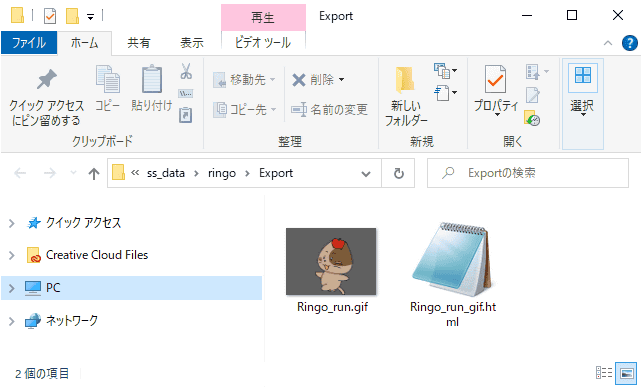642x387 pixels.
Task: Open the 削除 (Delete) dropdown arrow
Action: tap(341, 79)
